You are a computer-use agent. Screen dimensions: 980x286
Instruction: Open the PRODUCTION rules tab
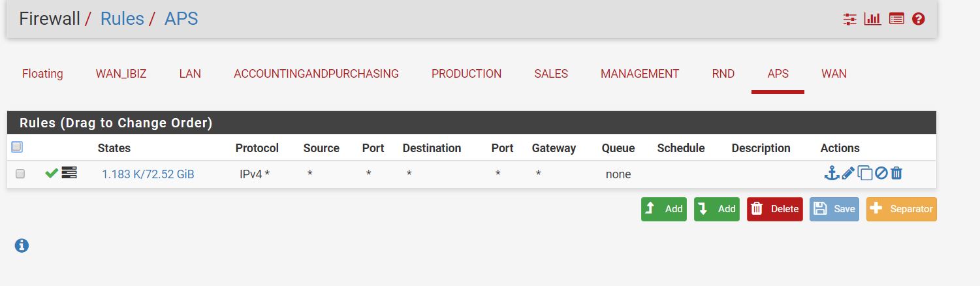tap(466, 74)
